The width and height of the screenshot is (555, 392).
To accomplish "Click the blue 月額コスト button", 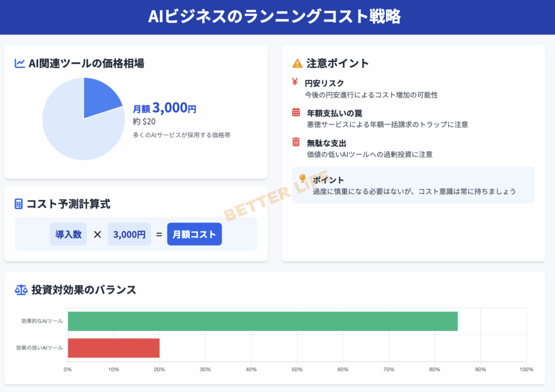I will pos(194,234).
